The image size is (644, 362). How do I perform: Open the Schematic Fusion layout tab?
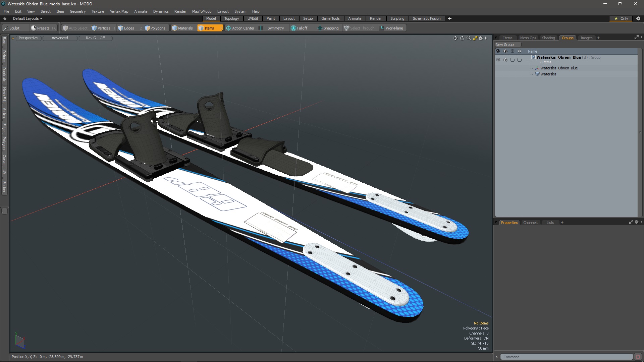tap(427, 18)
